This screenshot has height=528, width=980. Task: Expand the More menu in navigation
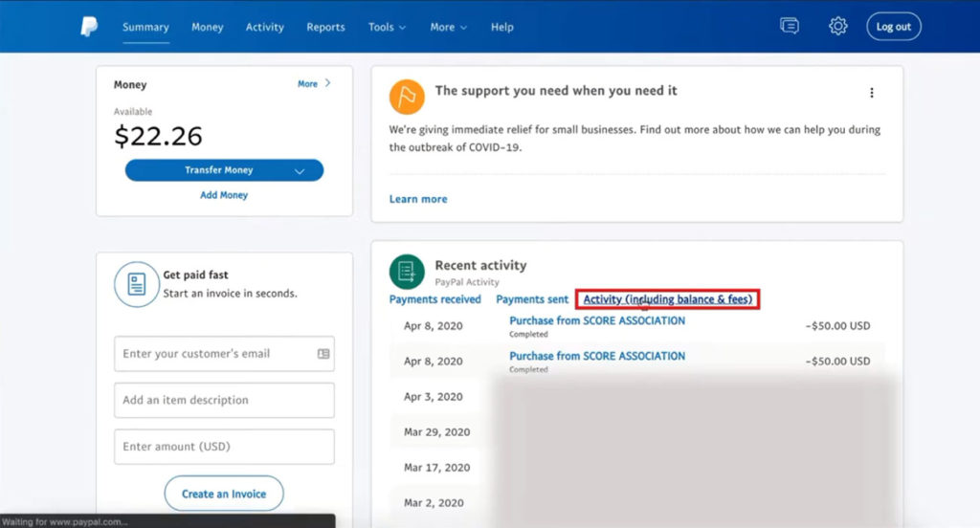point(448,27)
